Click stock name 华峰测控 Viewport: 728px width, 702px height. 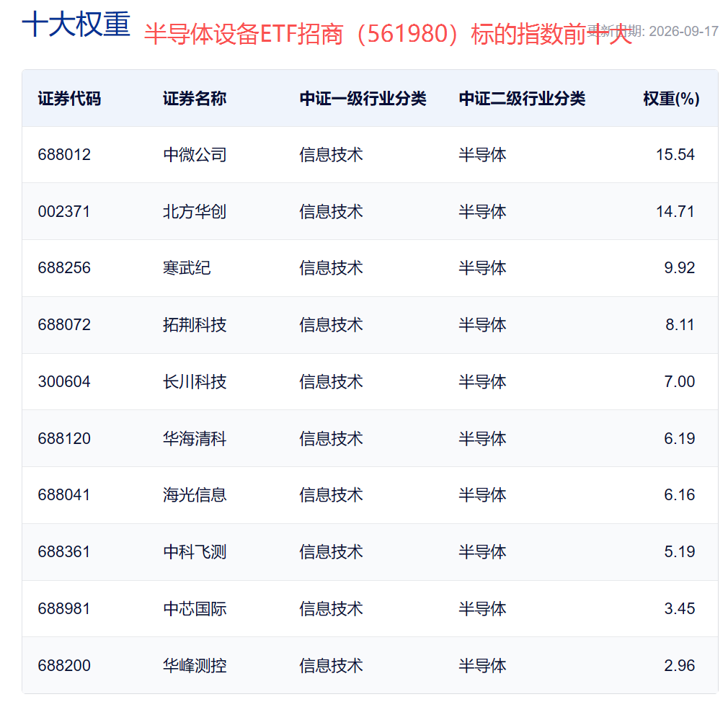tap(195, 665)
